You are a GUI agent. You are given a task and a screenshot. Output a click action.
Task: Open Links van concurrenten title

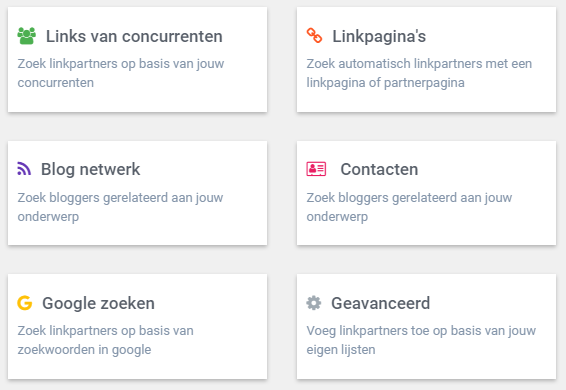coord(134,36)
